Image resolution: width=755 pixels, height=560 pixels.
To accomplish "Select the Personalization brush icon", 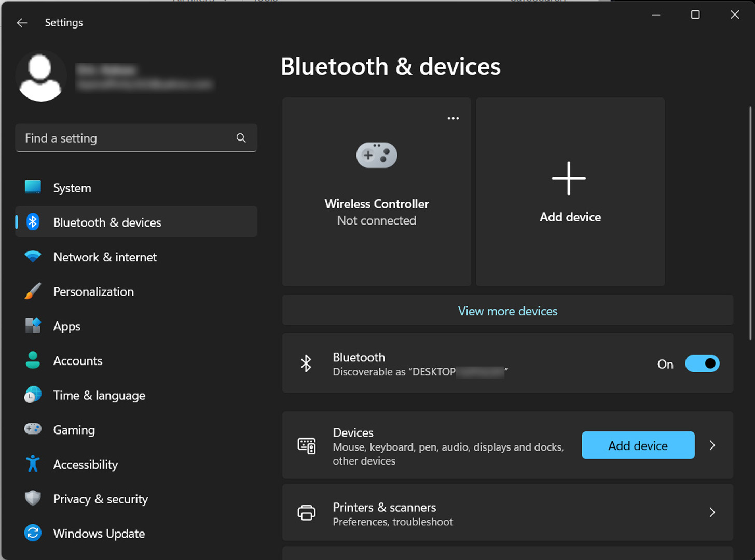I will 33,291.
